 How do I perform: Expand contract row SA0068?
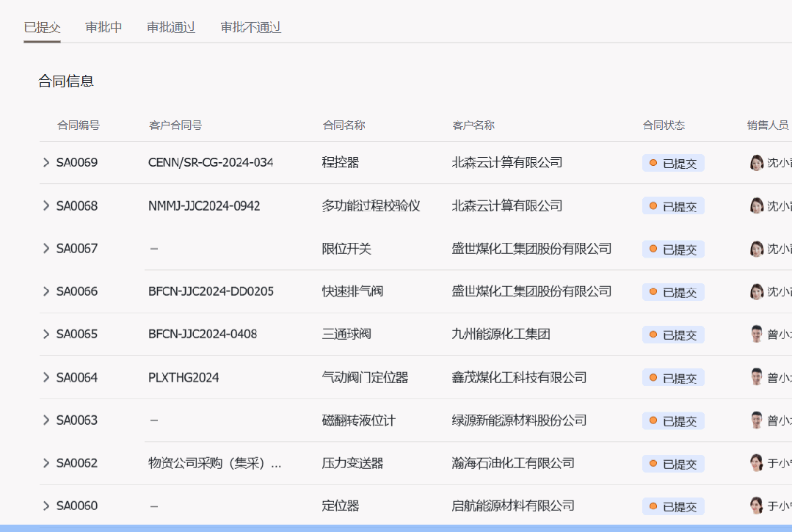pos(46,205)
